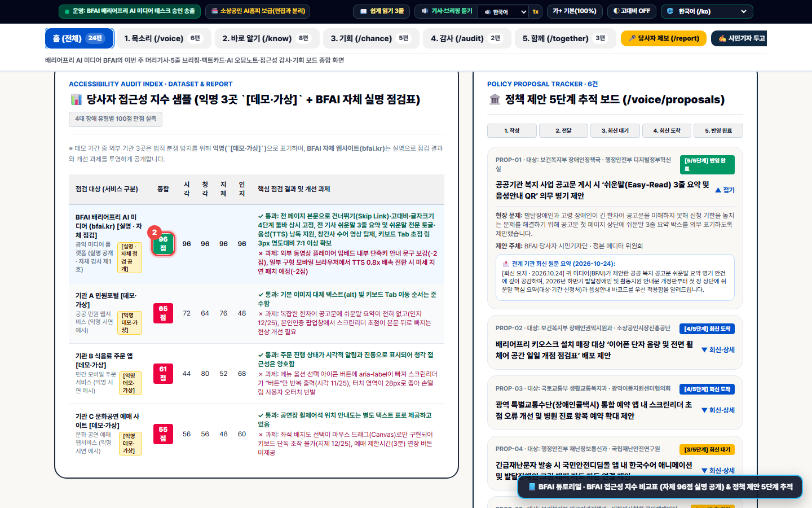Filter proposals by stage 5. 반영 완료

[x=718, y=131]
